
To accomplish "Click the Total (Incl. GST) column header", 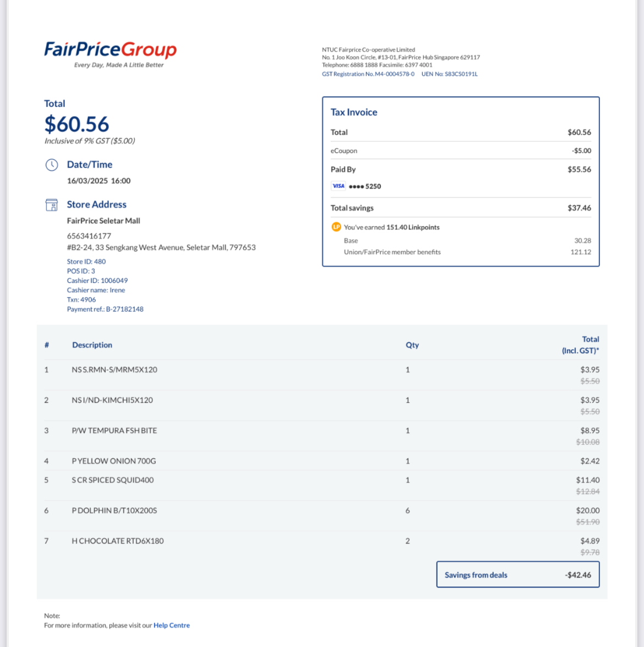I will pos(580,345).
